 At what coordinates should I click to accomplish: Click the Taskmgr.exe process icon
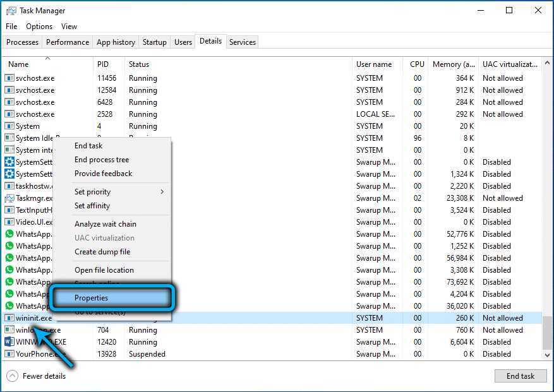click(x=9, y=198)
